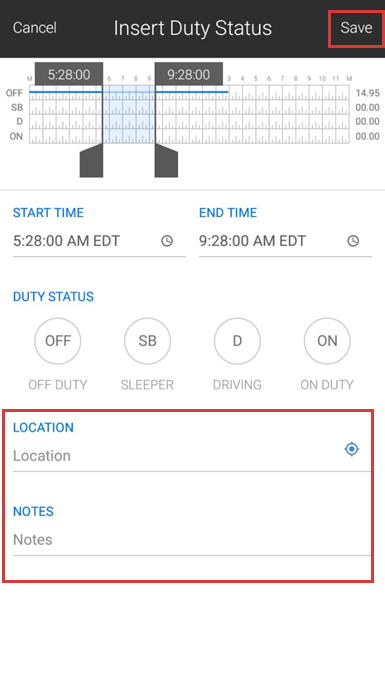Click the 9:28:00 time marker label
The width and height of the screenshot is (385, 695).
coord(189,74)
